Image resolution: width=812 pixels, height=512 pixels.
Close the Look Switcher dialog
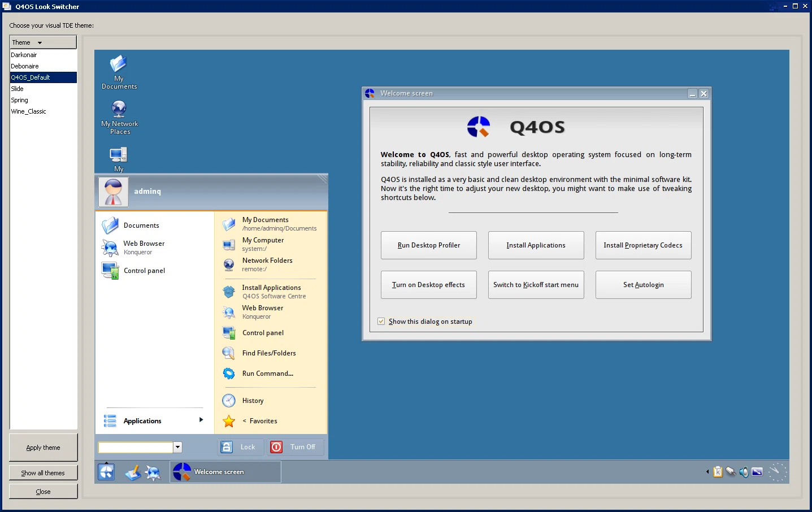43,492
